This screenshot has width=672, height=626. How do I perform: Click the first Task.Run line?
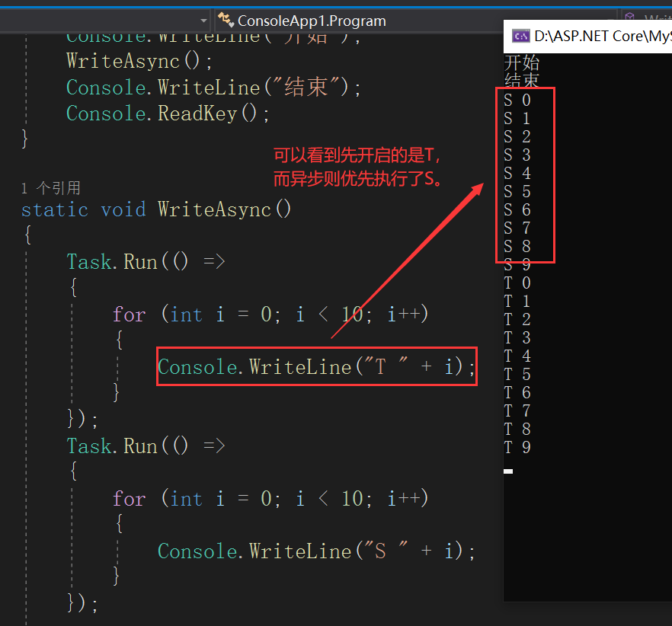click(146, 261)
